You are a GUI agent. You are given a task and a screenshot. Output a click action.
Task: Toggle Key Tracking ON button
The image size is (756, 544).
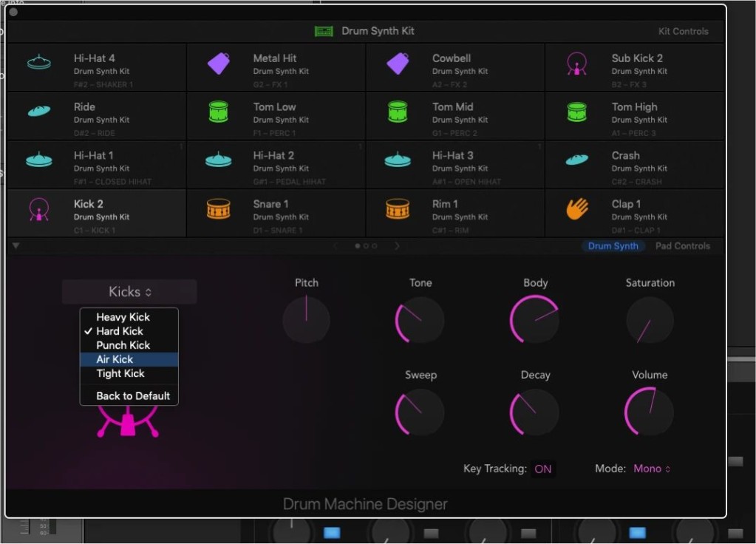(543, 469)
